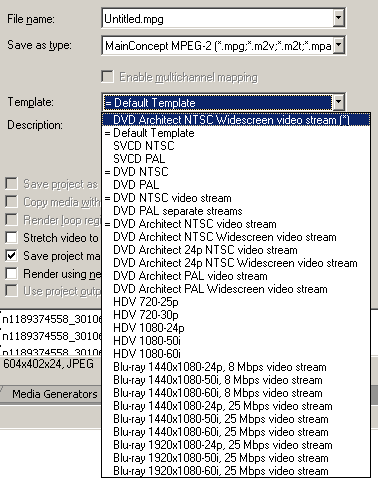Pick the HDV 1080-24p template

coord(236,328)
